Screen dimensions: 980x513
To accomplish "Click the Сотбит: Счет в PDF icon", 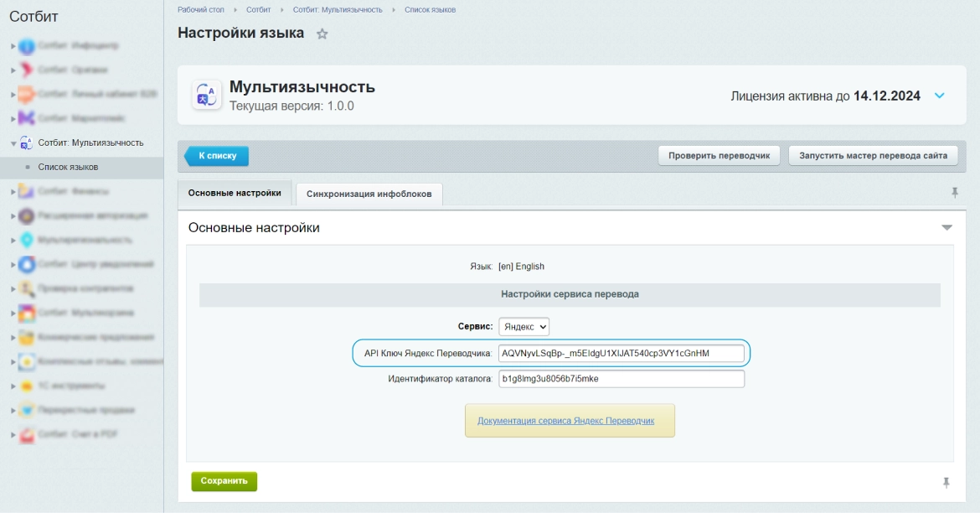I will tap(27, 435).
